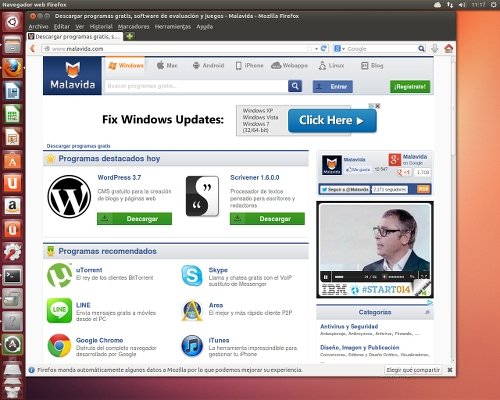The image size is (500, 400).
Task: Collapse the Categorías panel
Action: (427, 312)
